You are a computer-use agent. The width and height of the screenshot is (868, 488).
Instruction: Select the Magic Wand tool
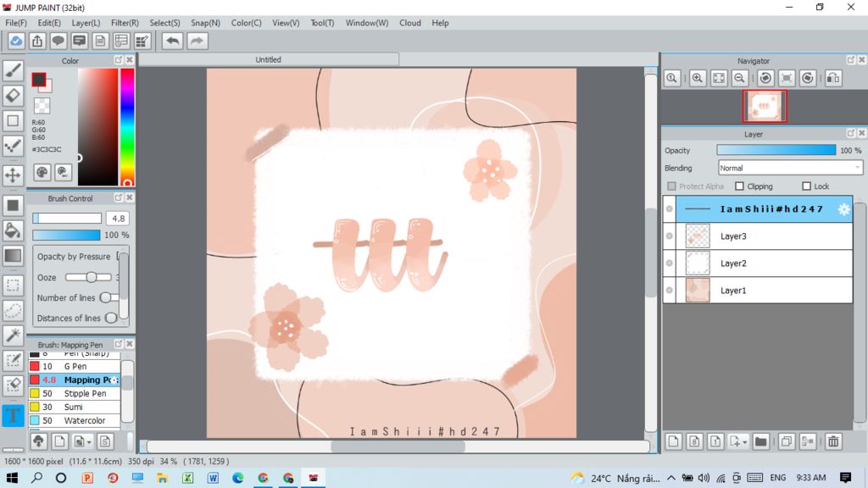tap(13, 335)
